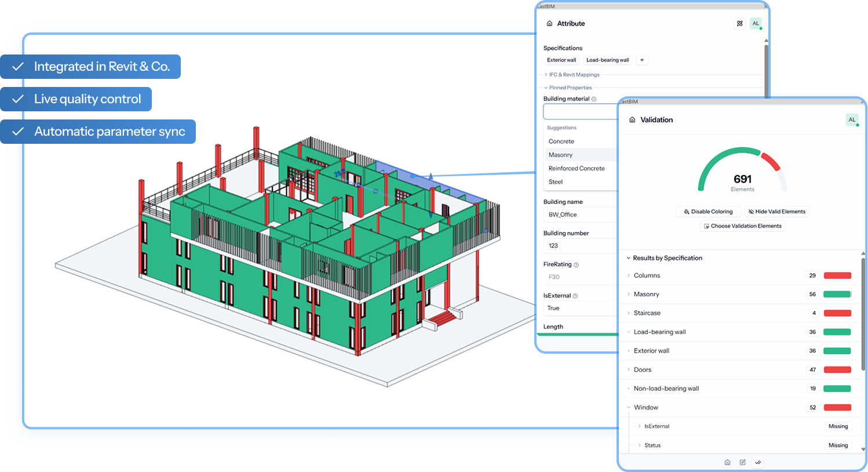
Task: Toggle Hide Valid Elements
Action: 776,212
